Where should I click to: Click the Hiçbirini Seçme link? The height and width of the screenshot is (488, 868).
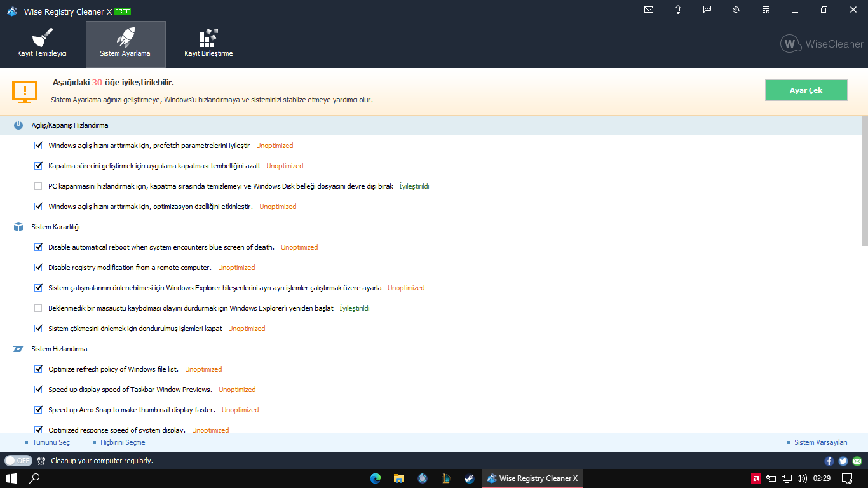[123, 442]
